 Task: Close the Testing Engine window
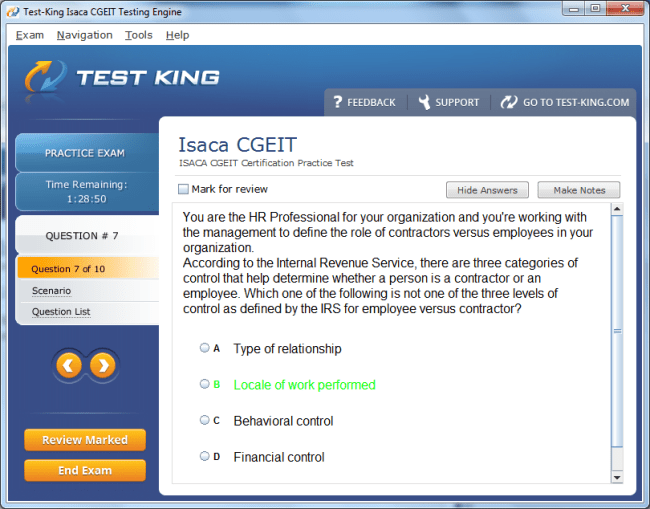pos(626,9)
